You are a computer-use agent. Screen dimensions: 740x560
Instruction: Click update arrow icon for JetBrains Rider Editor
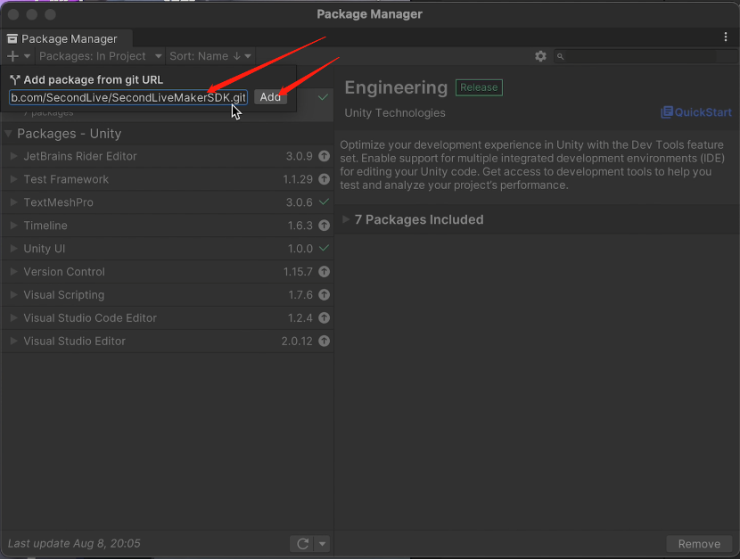point(324,157)
